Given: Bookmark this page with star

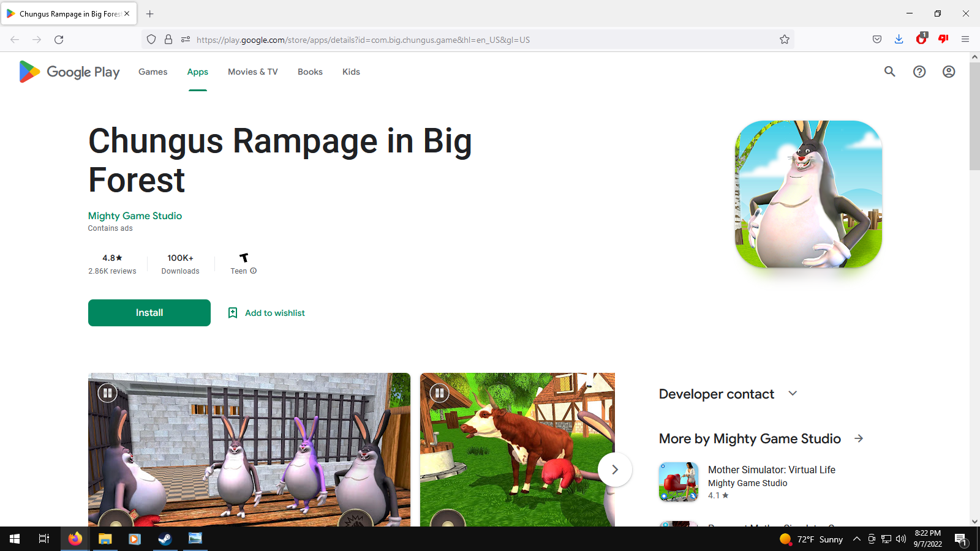Looking at the screenshot, I should (x=785, y=40).
